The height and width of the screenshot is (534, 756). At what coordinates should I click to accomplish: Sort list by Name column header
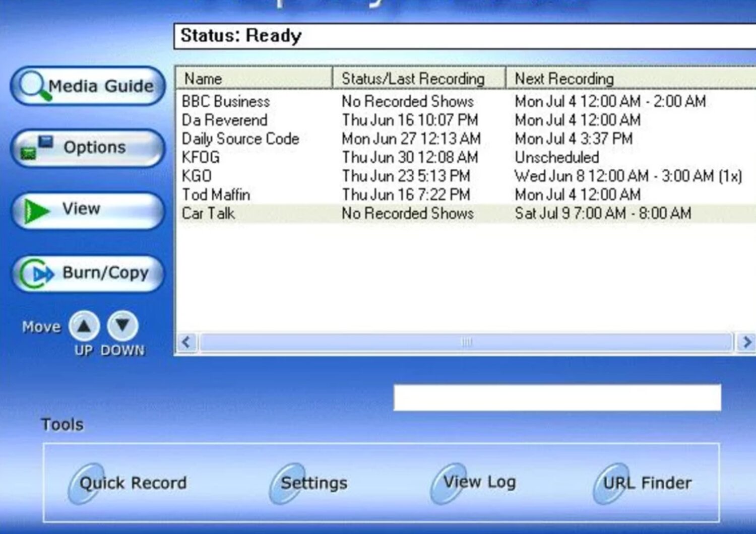tap(254, 79)
